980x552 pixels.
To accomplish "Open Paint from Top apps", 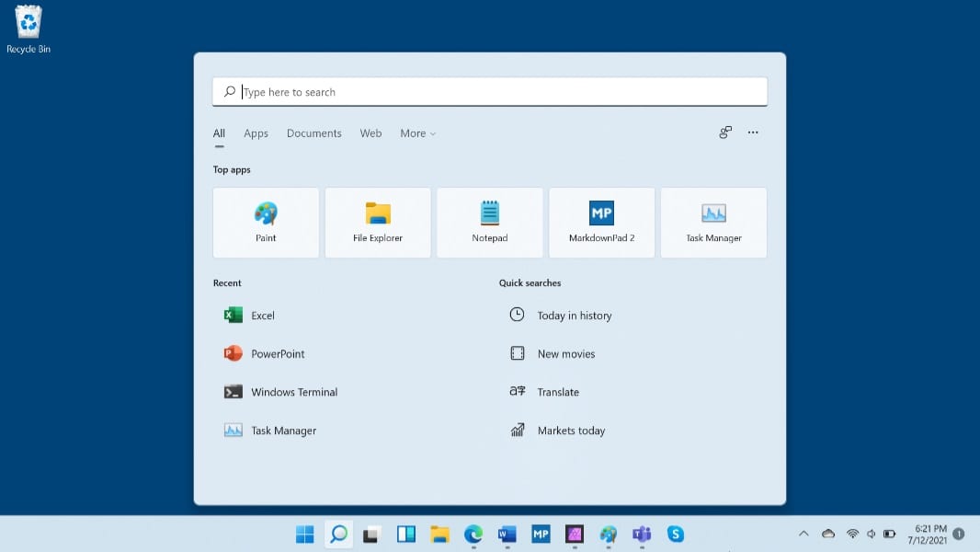I will click(x=266, y=223).
